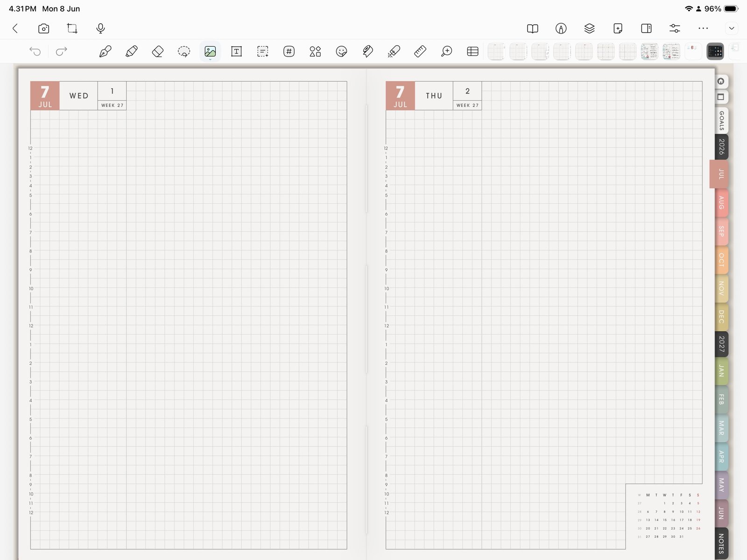Open the JUN month tab
This screenshot has width=747, height=560.
click(721, 513)
